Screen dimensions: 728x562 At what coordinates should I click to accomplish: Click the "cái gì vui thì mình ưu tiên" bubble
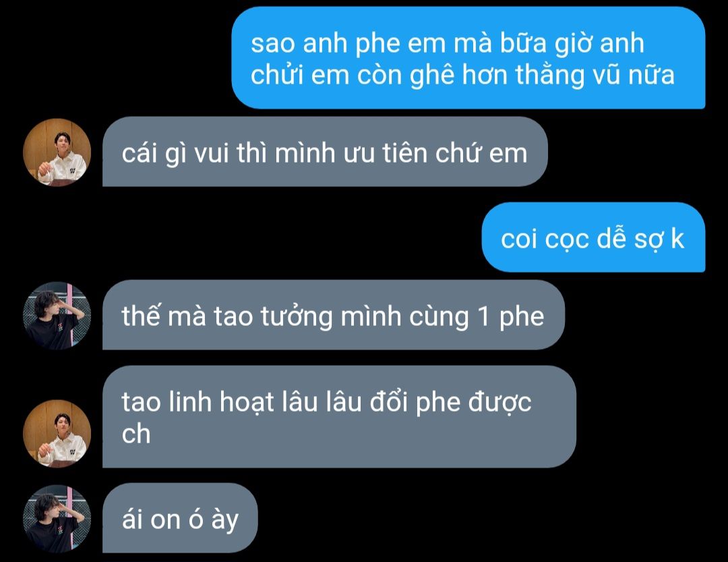325,152
